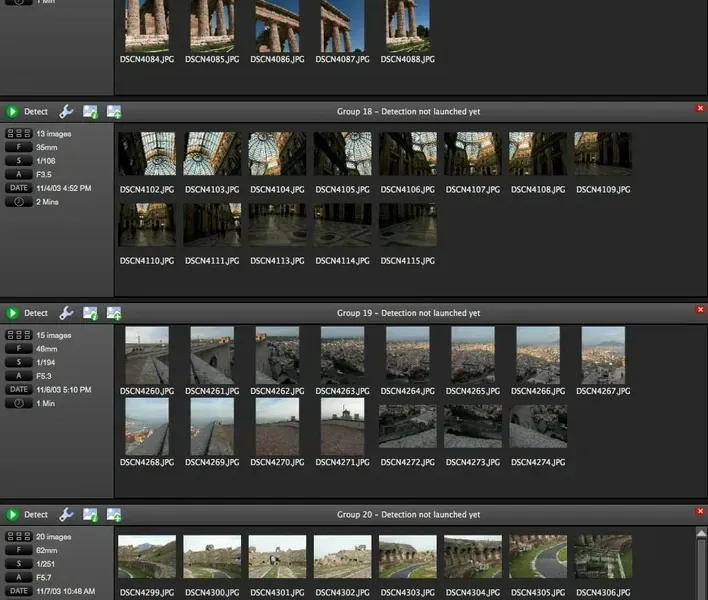Click image info icon in Group 20 toolbar

point(90,515)
